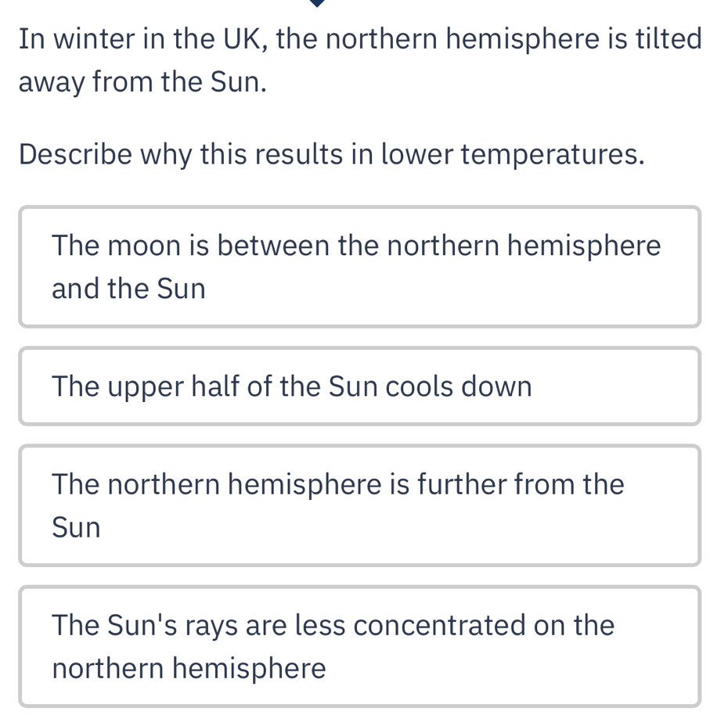Select the answer about the moon being between
The image size is (728, 715).
click(359, 267)
